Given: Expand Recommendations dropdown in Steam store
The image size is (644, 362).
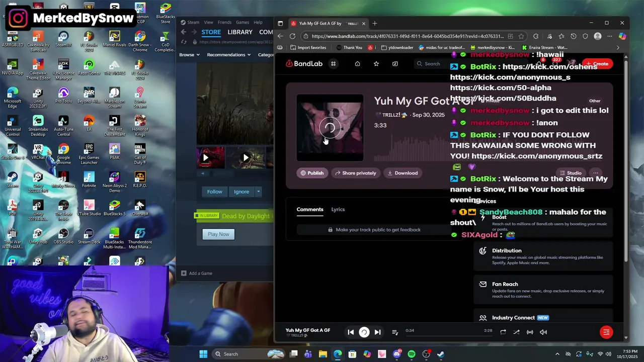Looking at the screenshot, I should click(229, 55).
